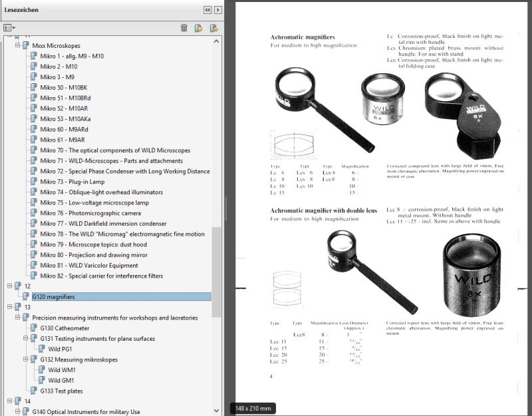Select the Mxxx Microskopes bookmark label
532x416 pixels.
(57, 45)
